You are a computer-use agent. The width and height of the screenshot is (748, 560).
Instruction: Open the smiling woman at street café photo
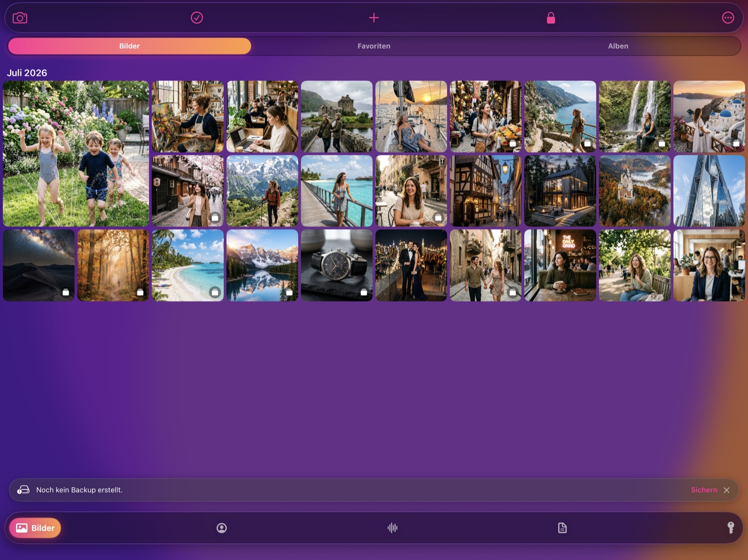[411, 191]
